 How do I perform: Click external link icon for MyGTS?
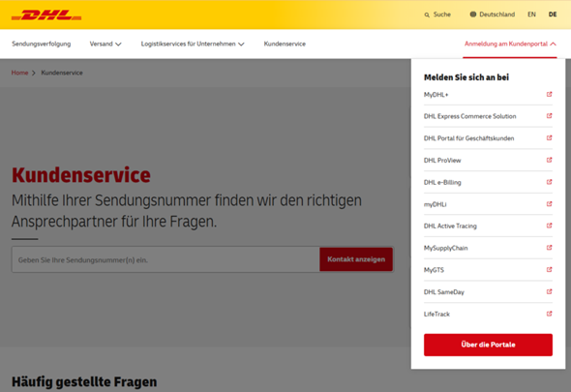(x=549, y=270)
